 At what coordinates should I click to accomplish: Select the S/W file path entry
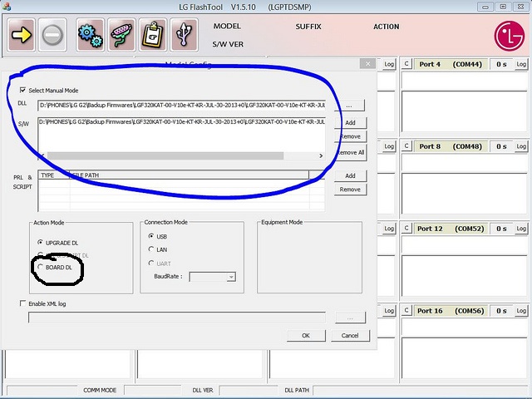181,121
